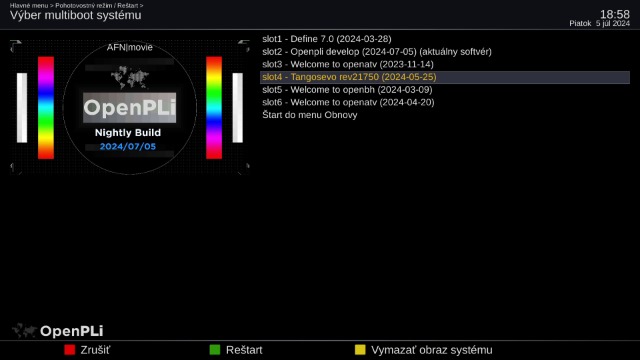
Task: Click the Vymazať obraz systému label
Action: click(x=431, y=350)
